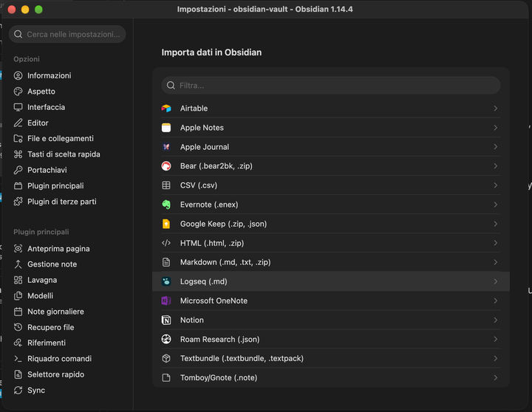Click the green maximize window button
This screenshot has width=532, height=412.
(x=38, y=9)
